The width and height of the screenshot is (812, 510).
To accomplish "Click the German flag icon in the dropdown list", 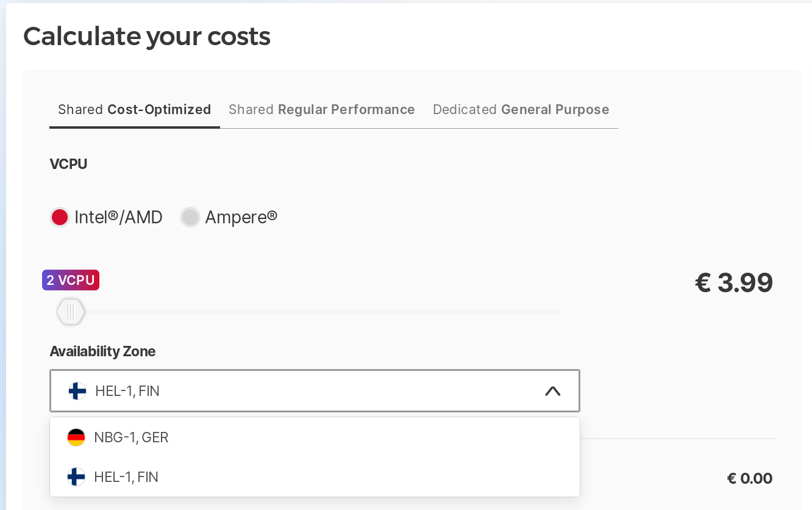I will point(76,437).
